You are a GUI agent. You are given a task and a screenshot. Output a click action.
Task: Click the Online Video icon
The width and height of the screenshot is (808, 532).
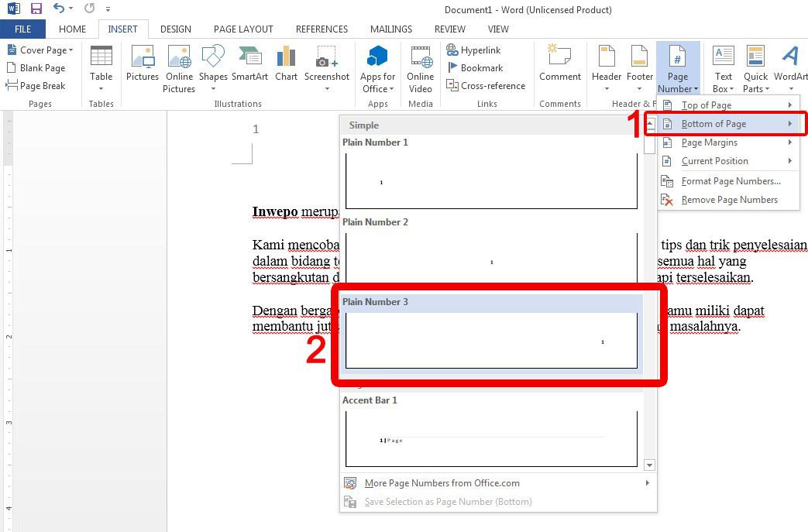click(421, 69)
